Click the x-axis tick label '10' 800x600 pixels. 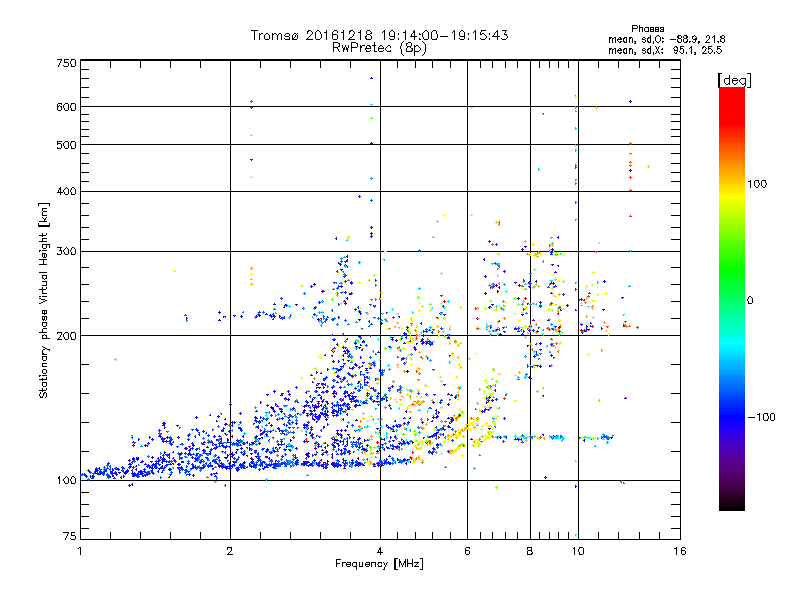578,551
